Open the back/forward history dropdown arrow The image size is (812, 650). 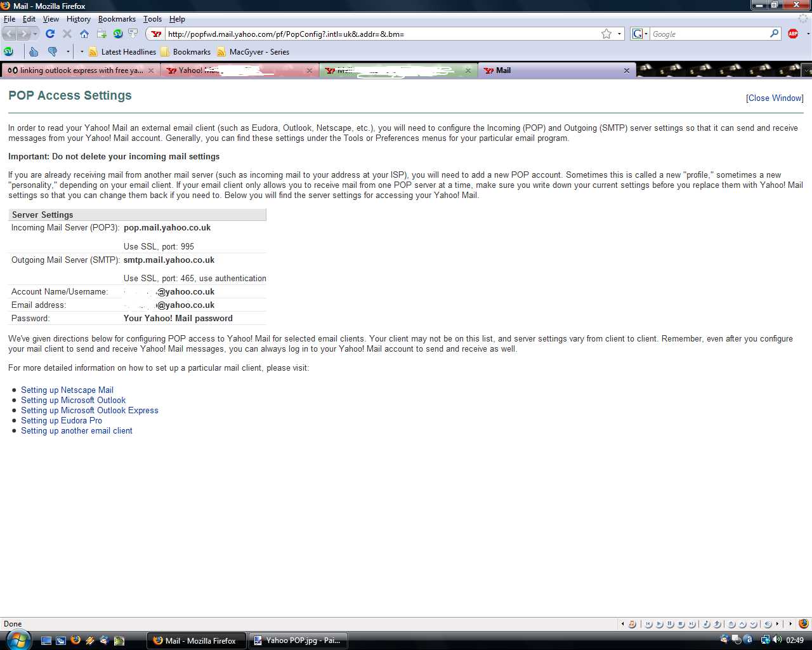36,34
